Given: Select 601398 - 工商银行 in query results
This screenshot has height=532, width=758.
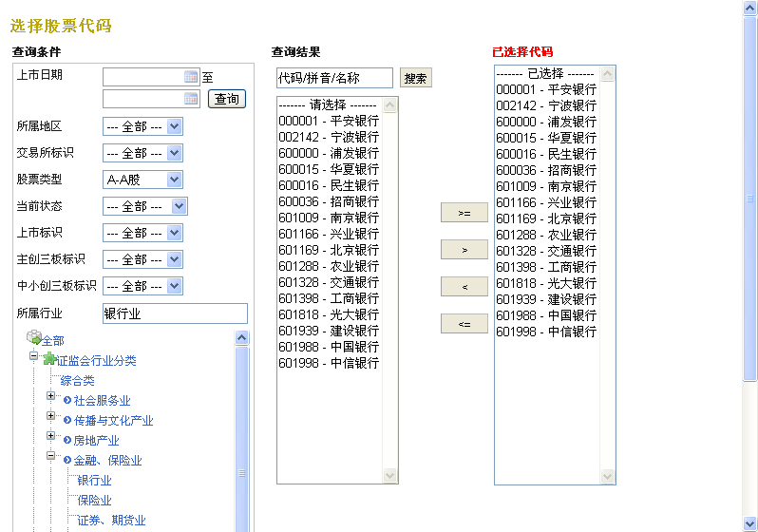Looking at the screenshot, I should pos(329,298).
